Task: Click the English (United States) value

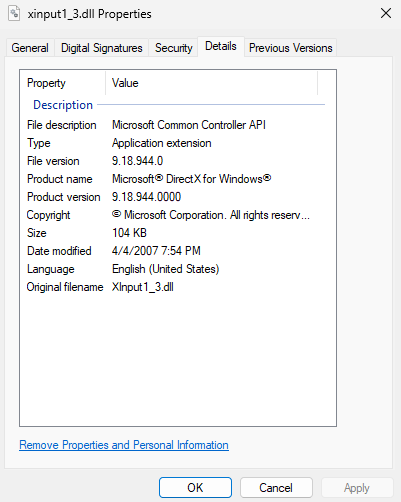Action: [166, 269]
